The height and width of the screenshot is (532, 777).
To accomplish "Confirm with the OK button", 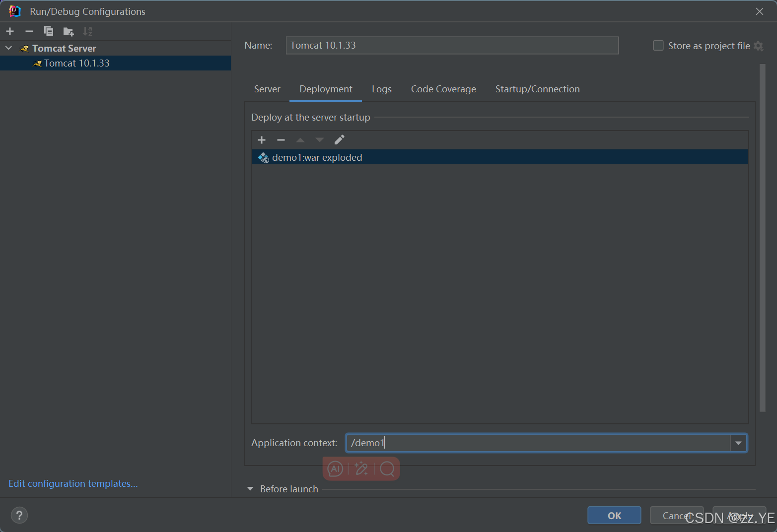I will [x=614, y=515].
